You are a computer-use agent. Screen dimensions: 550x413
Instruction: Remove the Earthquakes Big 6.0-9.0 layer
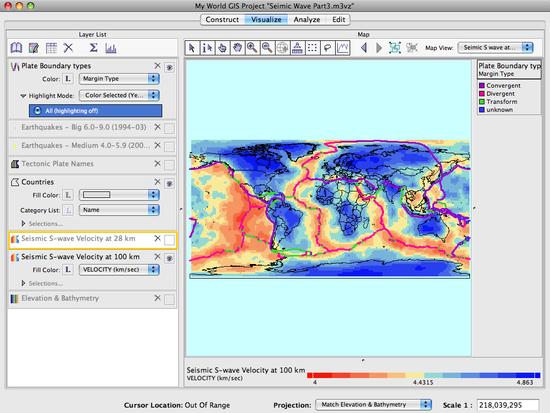click(157, 127)
